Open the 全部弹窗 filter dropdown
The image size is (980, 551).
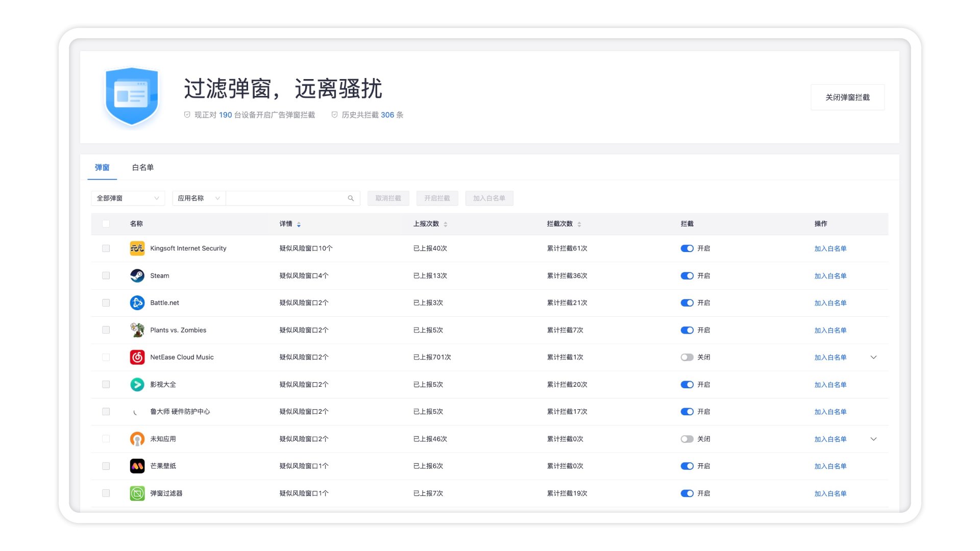(128, 198)
